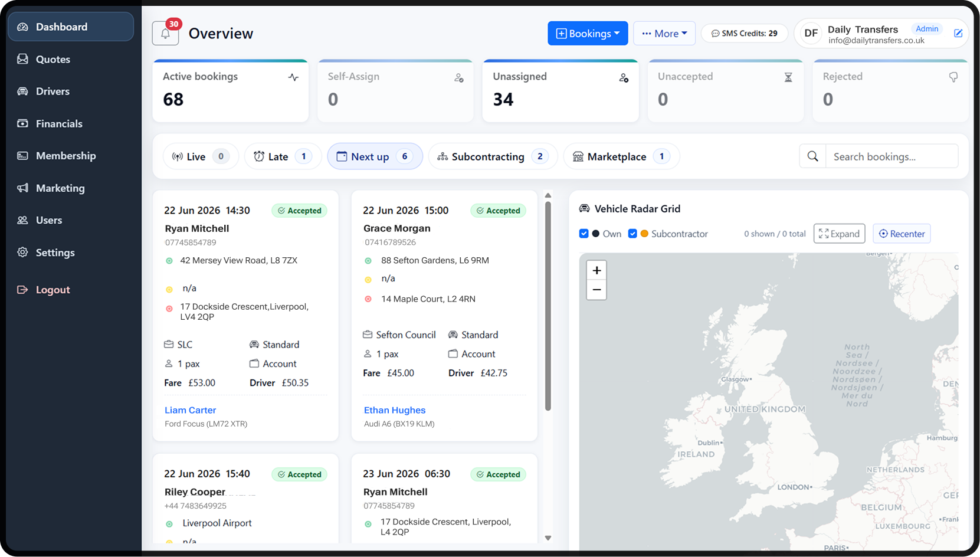Click the SLC account briefcase icon
The width and height of the screenshot is (980, 557).
click(x=169, y=345)
